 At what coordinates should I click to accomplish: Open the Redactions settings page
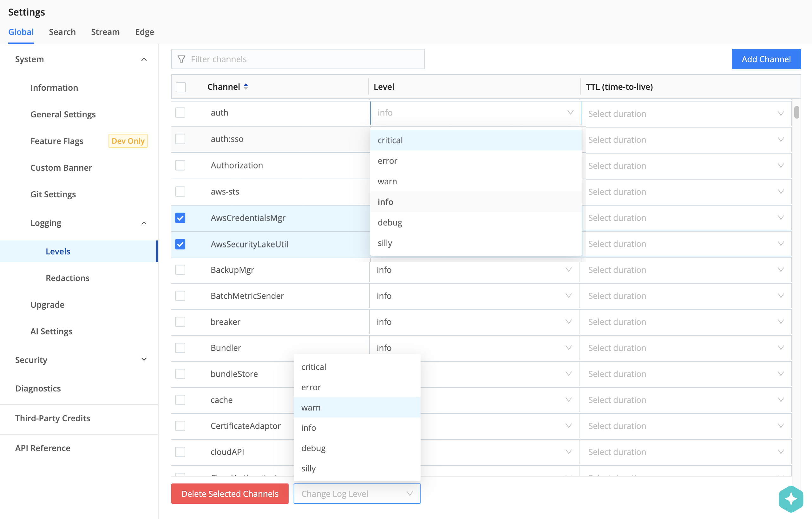point(68,278)
